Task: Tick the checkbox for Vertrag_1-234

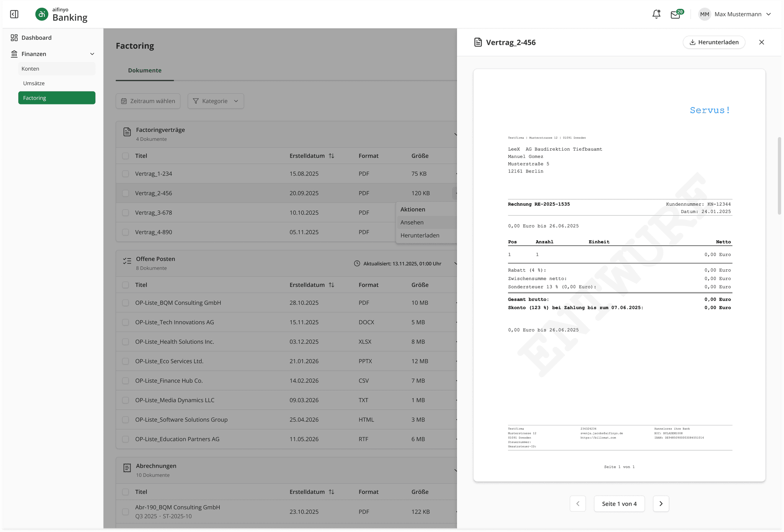Action: [126, 174]
